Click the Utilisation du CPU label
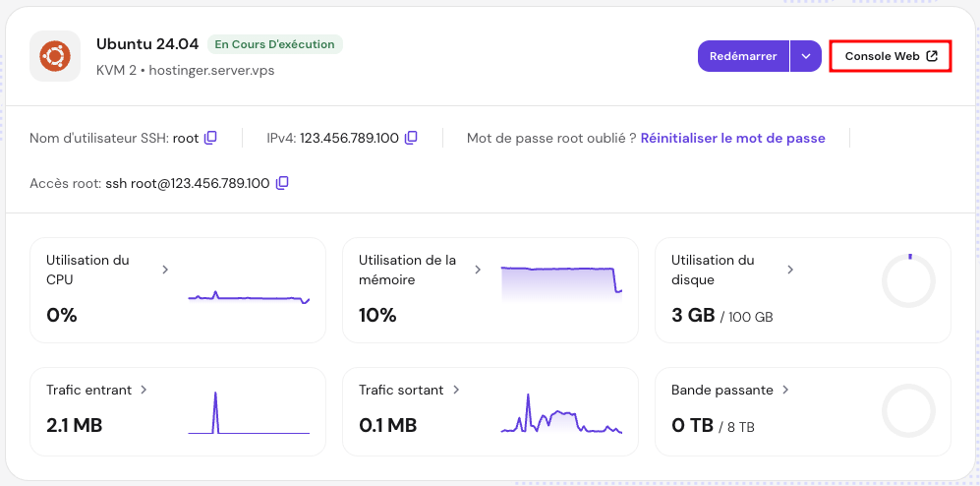 coord(87,270)
